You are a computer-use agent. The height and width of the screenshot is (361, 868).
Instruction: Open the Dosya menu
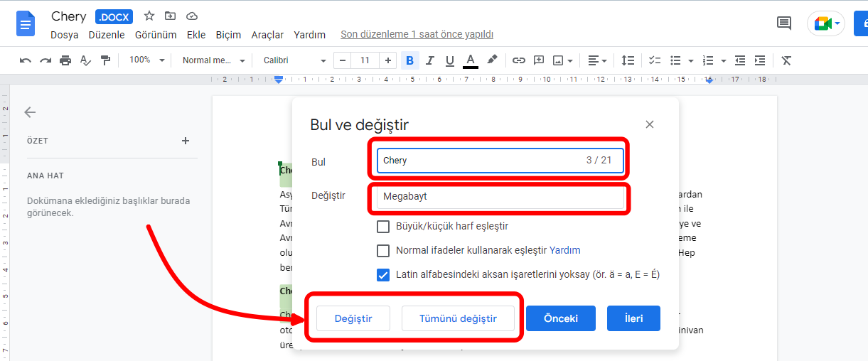tap(64, 35)
